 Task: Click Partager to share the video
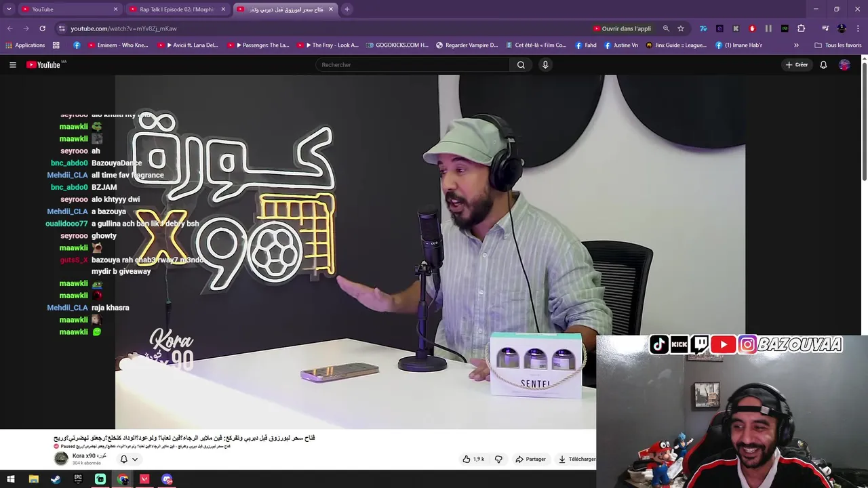(530, 459)
